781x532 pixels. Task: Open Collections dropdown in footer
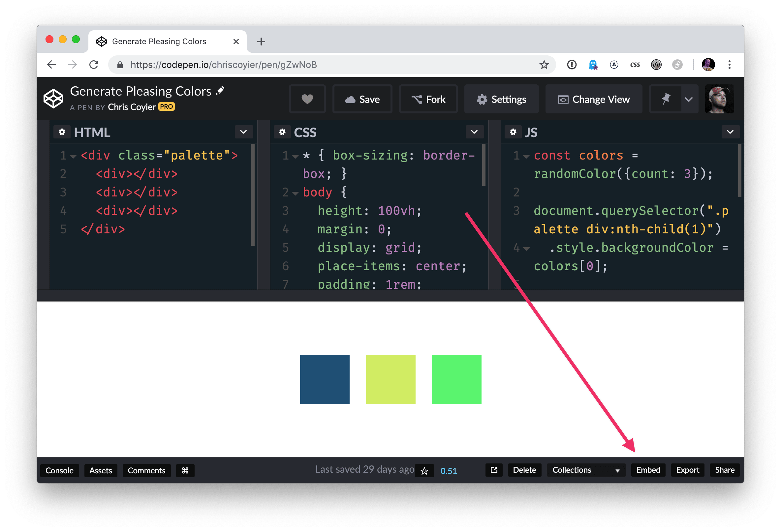pos(586,470)
